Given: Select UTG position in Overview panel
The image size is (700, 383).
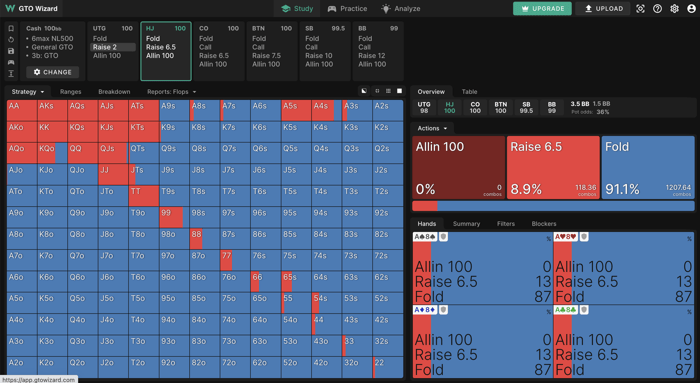Looking at the screenshot, I should (x=424, y=107).
